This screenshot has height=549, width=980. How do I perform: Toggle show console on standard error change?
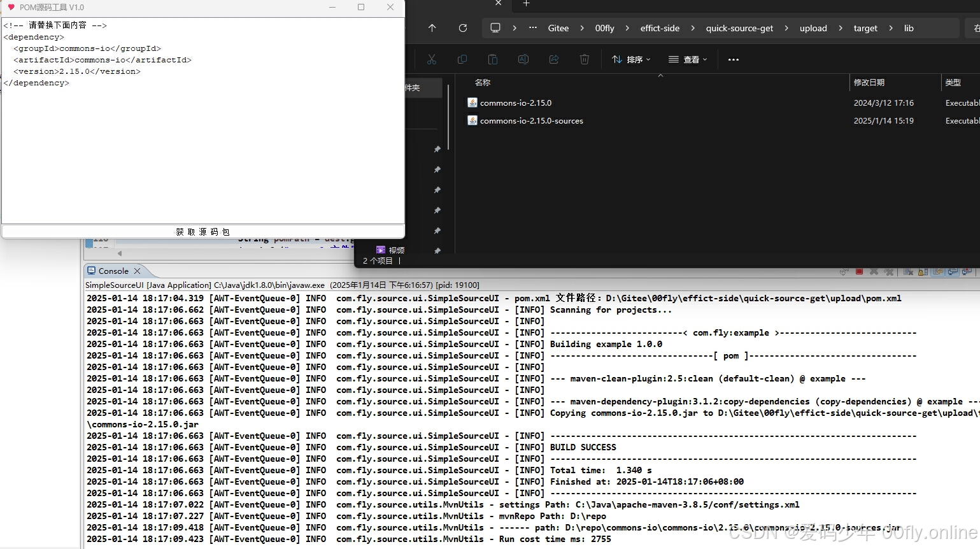click(967, 271)
